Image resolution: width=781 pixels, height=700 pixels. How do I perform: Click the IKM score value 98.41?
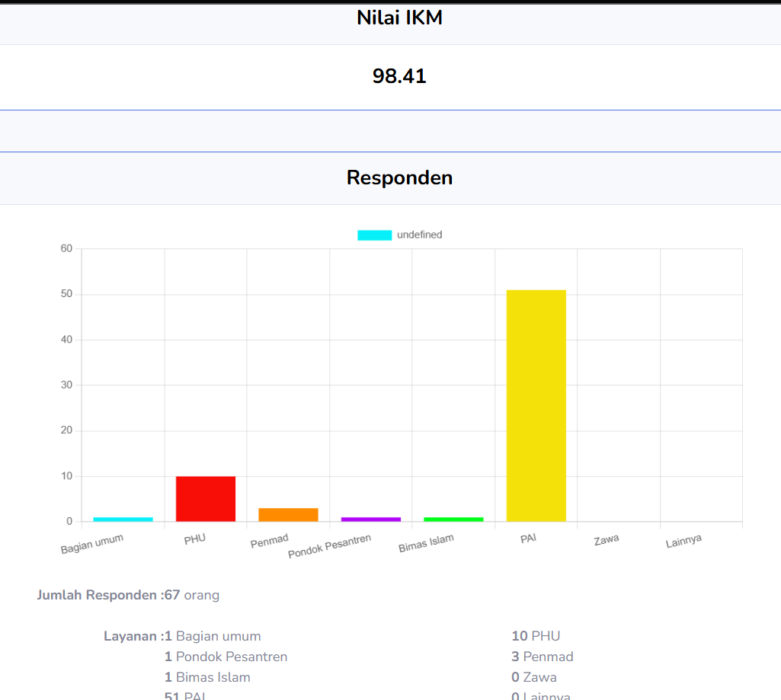[399, 76]
